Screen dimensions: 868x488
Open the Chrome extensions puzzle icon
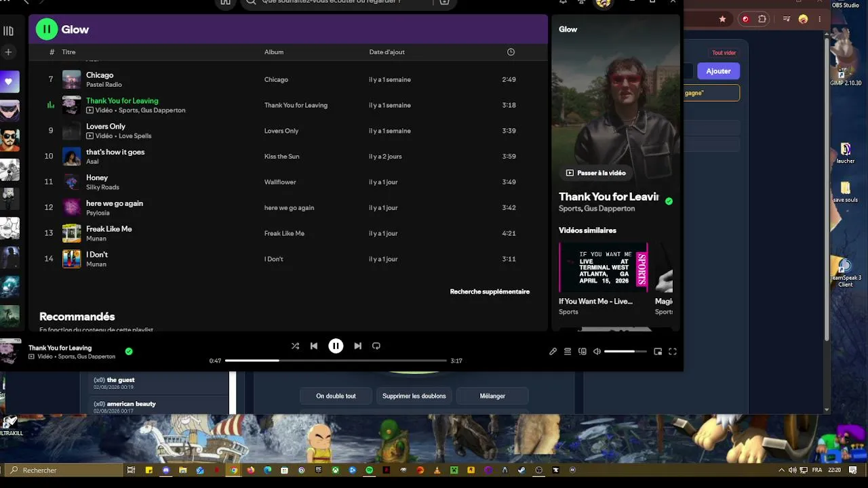point(762,19)
